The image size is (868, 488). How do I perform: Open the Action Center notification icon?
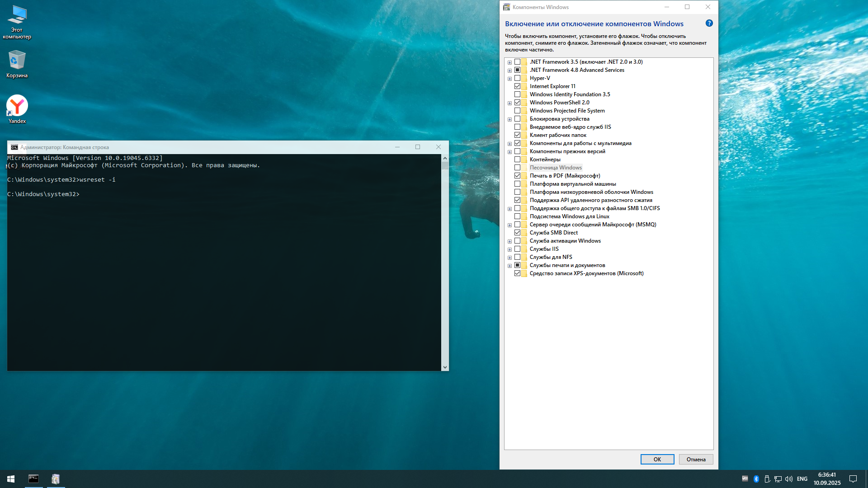(x=853, y=479)
